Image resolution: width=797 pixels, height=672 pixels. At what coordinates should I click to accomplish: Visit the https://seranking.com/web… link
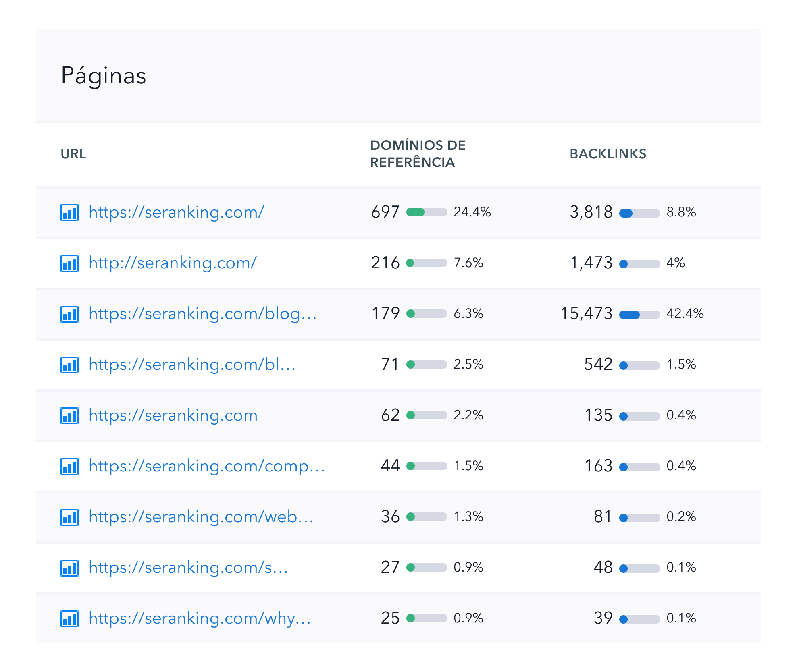pyautogui.click(x=201, y=517)
